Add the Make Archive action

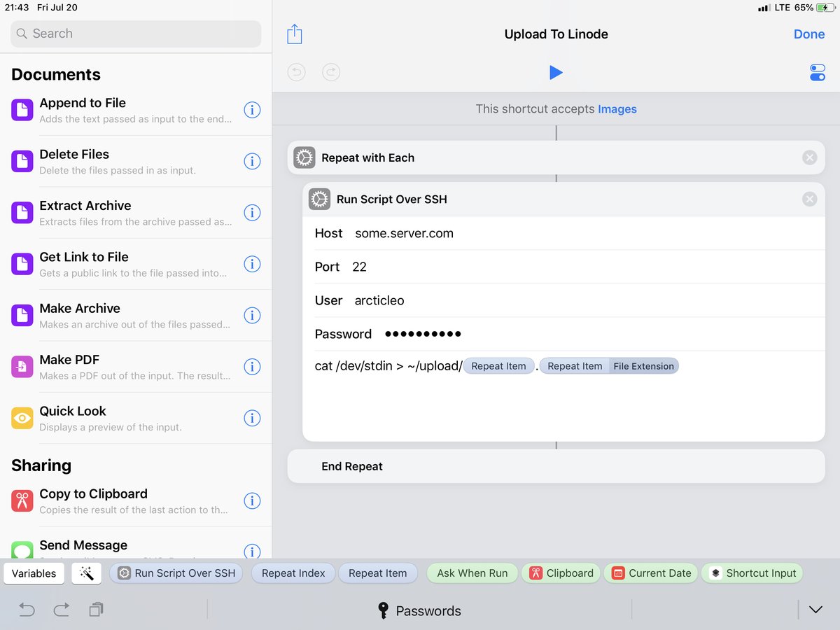136,315
